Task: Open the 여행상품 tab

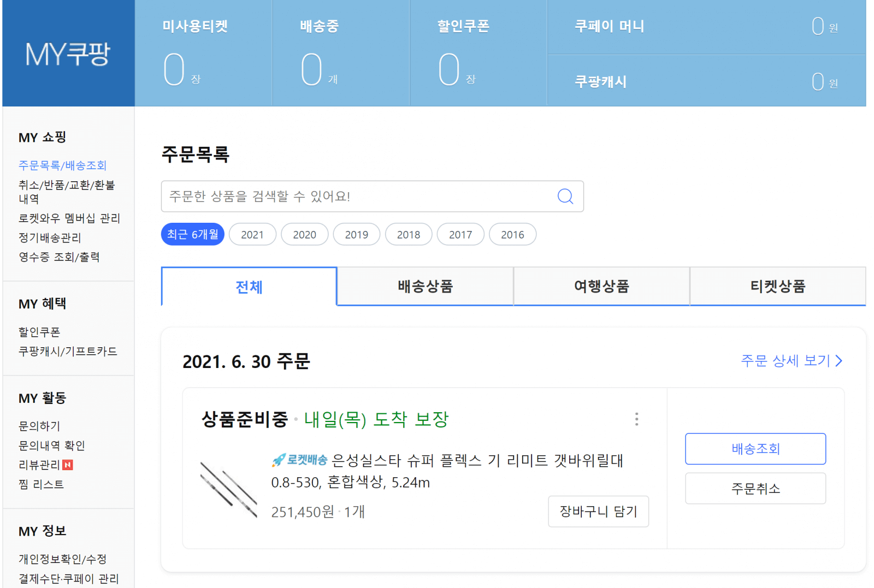Action: (x=601, y=286)
